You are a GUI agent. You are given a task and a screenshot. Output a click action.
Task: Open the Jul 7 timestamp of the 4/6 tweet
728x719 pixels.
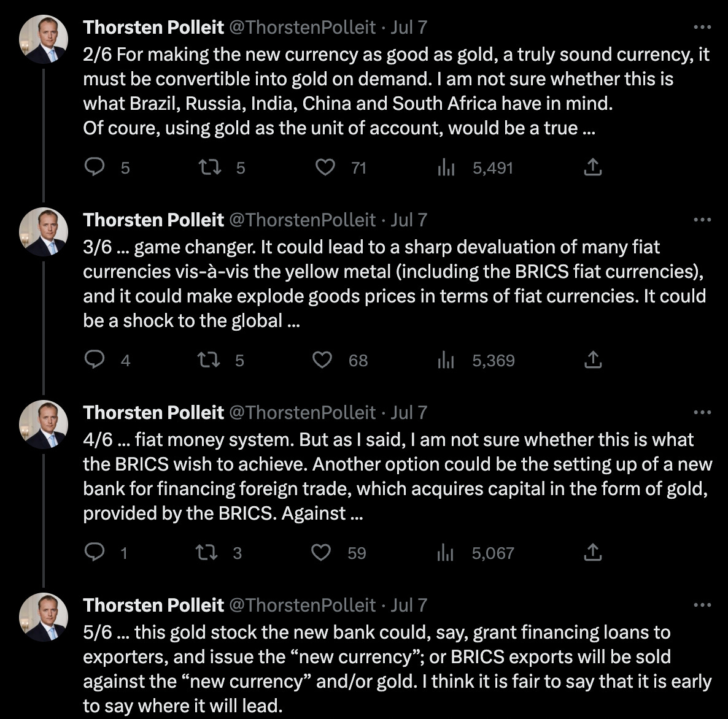408,412
